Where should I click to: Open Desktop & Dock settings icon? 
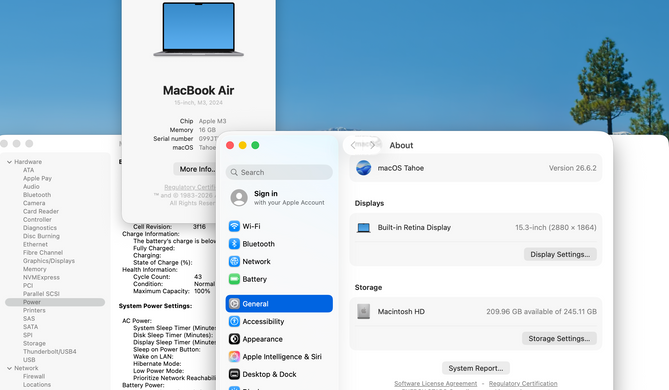234,374
